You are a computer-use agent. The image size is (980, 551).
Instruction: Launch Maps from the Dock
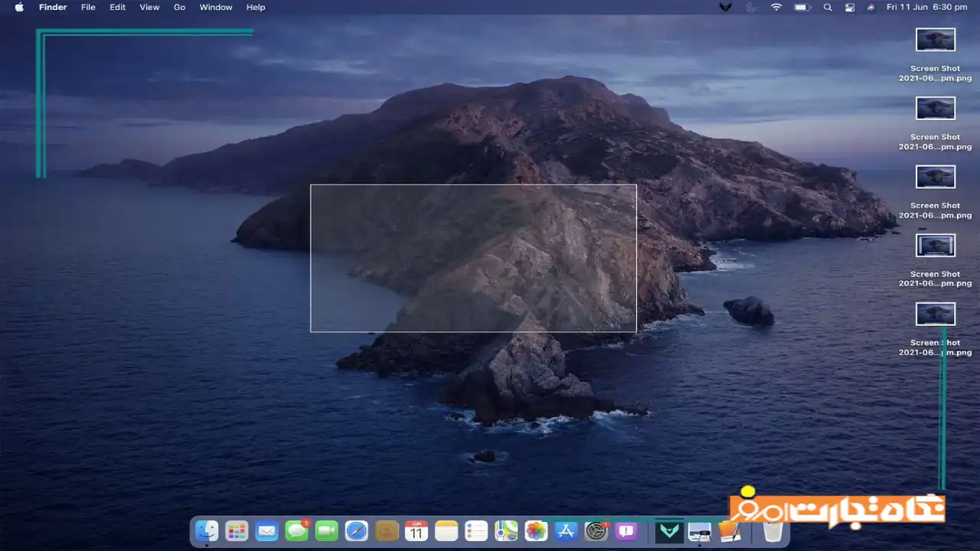pyautogui.click(x=506, y=530)
